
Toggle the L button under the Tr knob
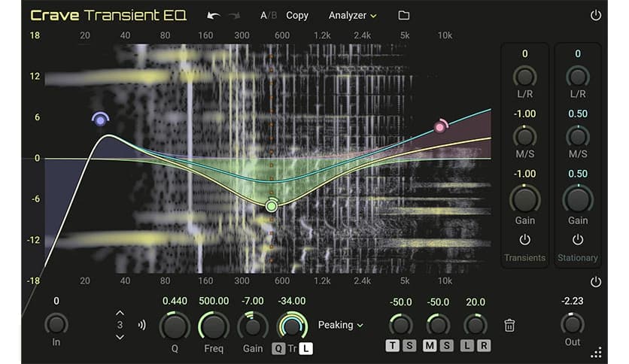pos(306,348)
